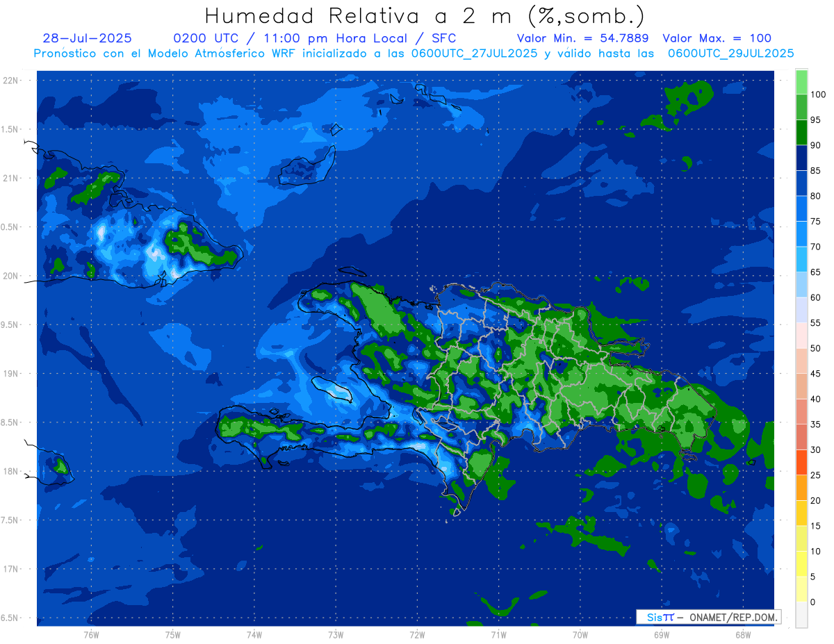The image size is (834, 644).
Task: Select 'Valor Max. = 100' text
Action: click(717, 38)
